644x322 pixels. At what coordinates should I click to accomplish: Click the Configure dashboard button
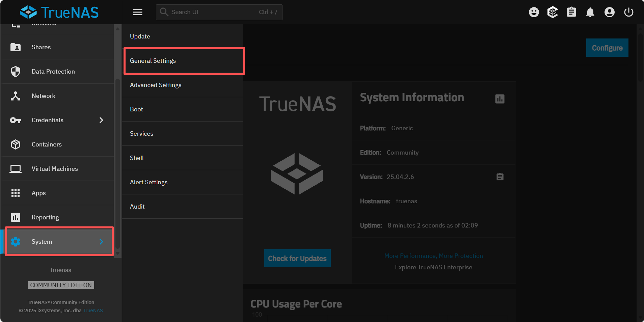coord(607,48)
